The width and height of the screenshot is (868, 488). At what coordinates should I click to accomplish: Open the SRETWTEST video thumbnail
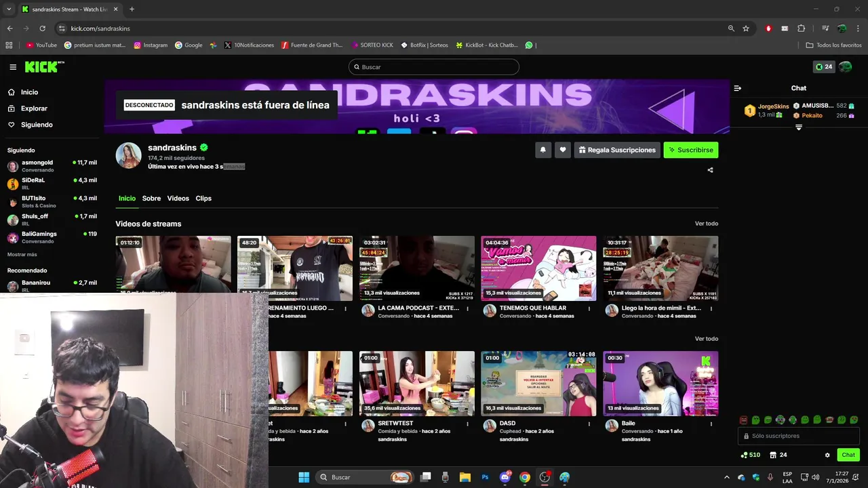pos(417,384)
